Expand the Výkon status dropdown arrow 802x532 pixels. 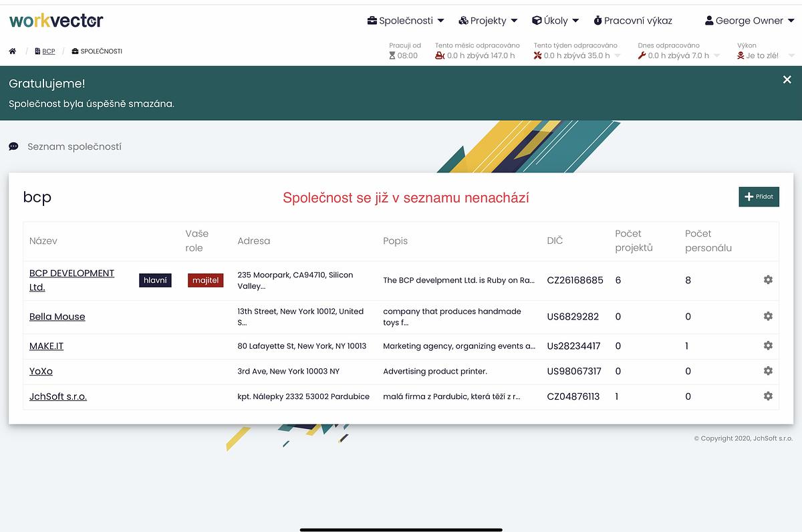792,56
